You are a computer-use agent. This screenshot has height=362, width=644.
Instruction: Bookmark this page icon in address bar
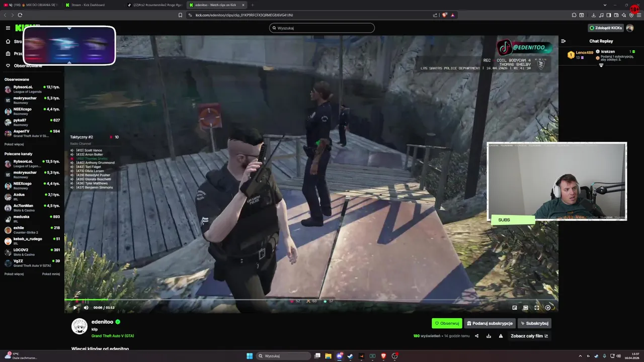point(180,15)
